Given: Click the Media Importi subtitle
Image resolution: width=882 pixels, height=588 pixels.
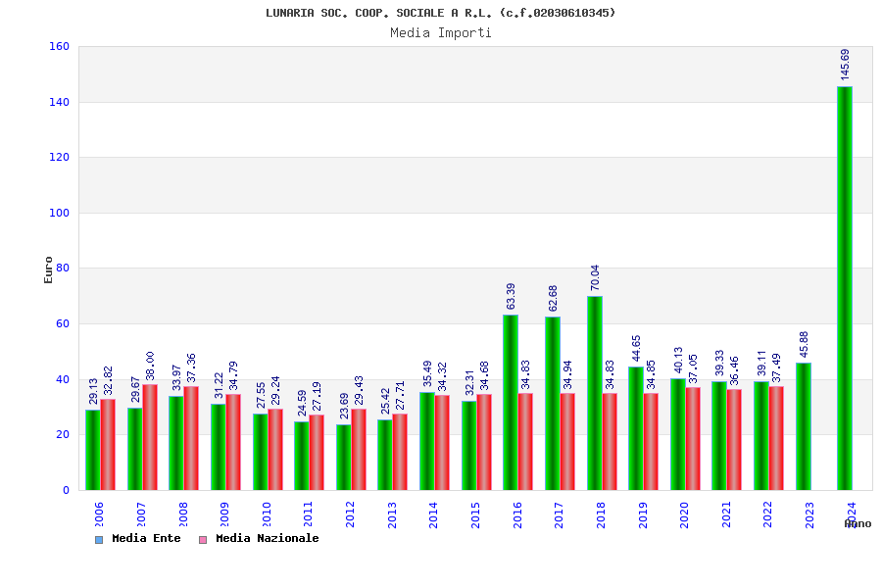Looking at the screenshot, I should point(440,32).
